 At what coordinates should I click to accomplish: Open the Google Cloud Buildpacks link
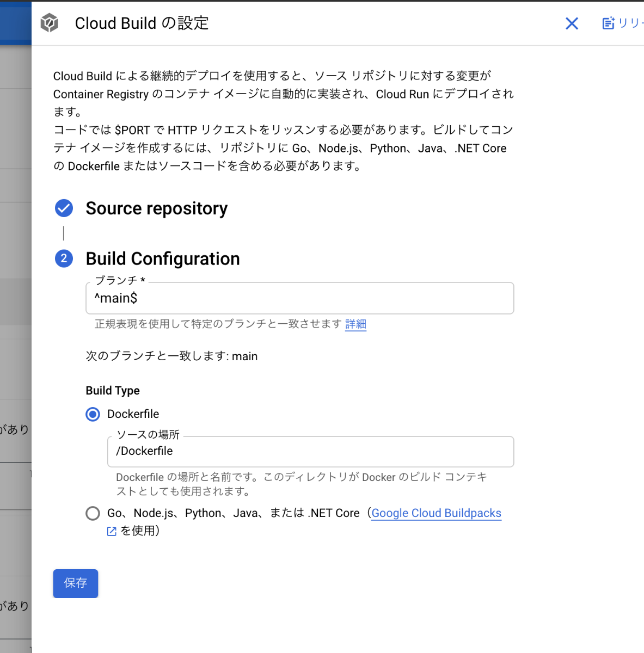[x=436, y=513]
